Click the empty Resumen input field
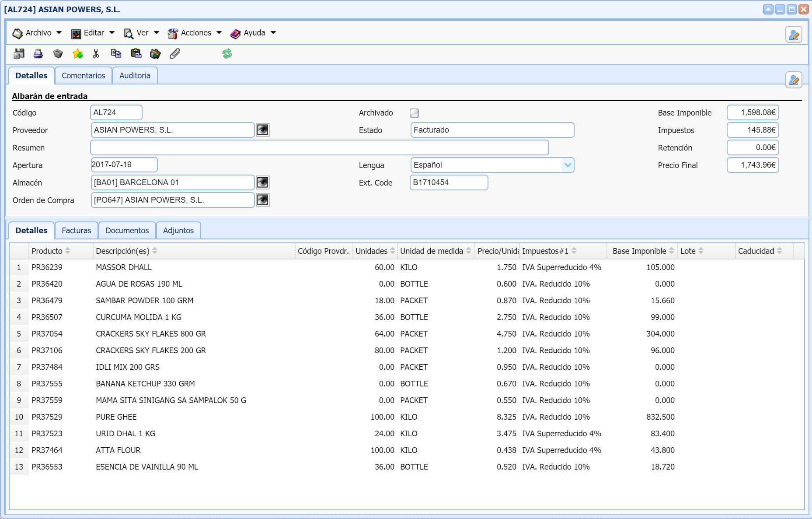The width and height of the screenshot is (812, 519). (320, 147)
